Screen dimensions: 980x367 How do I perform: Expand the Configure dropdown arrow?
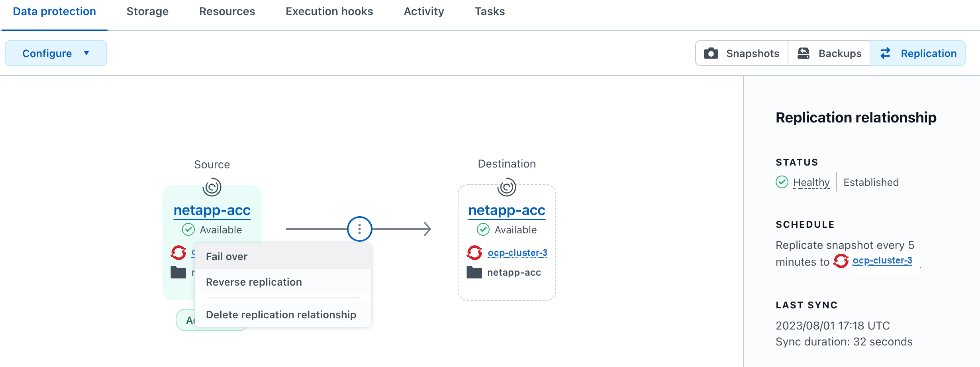[x=86, y=53]
